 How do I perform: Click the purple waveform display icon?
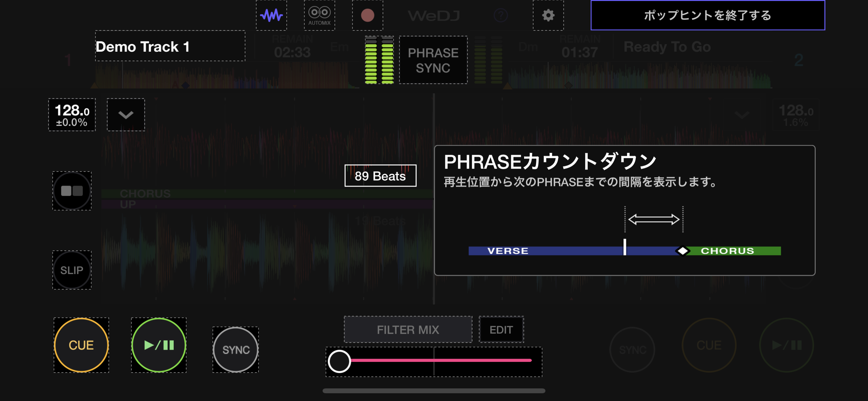[271, 15]
